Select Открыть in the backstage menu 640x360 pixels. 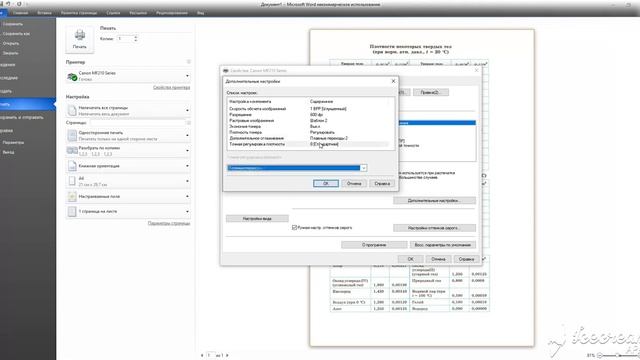point(11,43)
